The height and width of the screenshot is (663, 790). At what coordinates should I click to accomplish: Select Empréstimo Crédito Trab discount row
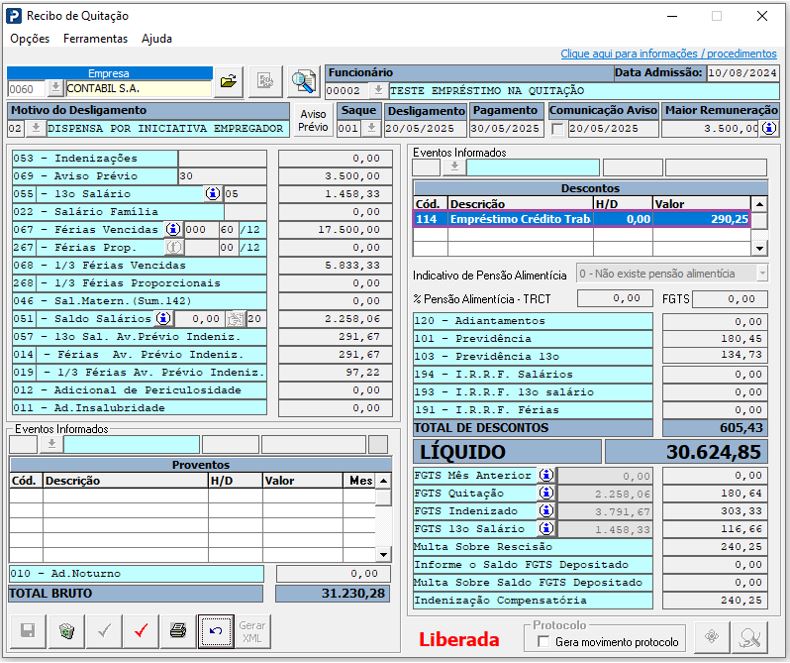click(581, 219)
